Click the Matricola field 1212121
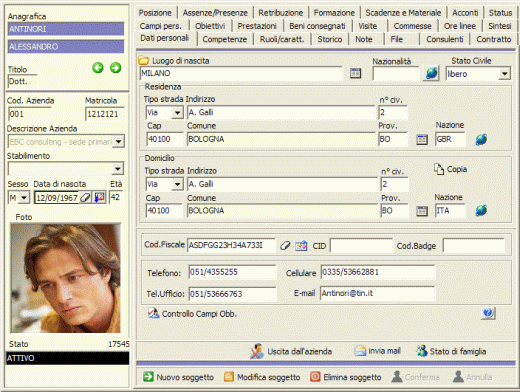This screenshot has width=520, height=392. [105, 114]
